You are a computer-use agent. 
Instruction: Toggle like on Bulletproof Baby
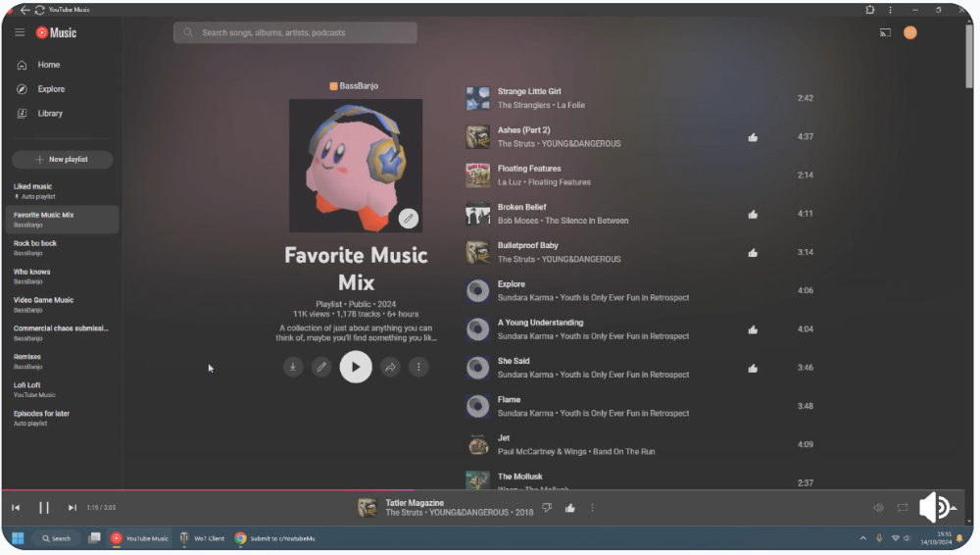point(753,253)
